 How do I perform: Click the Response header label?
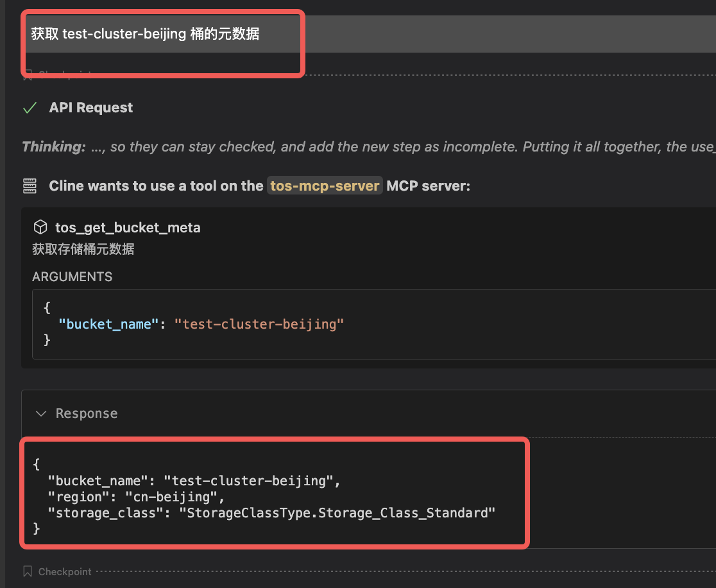coord(87,413)
